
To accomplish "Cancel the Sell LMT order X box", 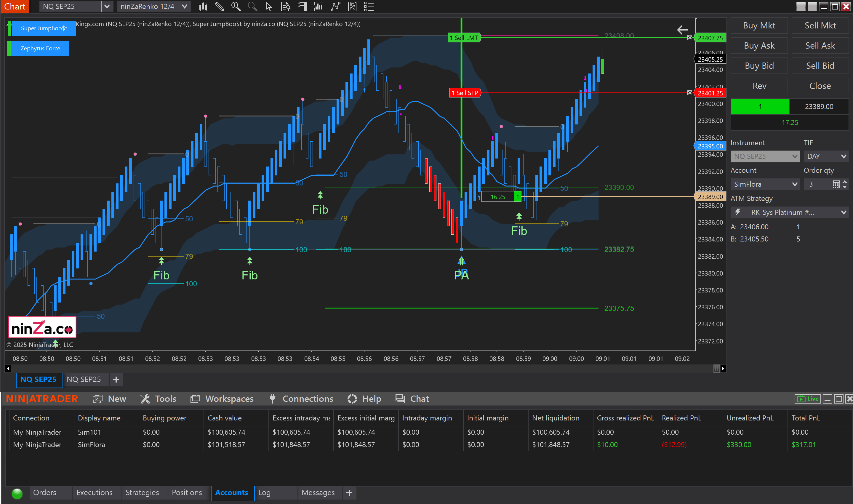I will (689, 38).
